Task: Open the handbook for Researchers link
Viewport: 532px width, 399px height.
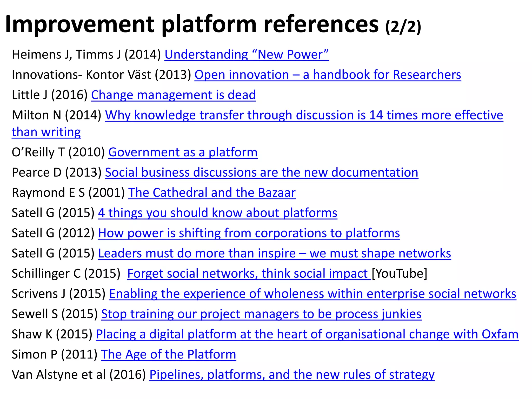Action: pos(328,75)
